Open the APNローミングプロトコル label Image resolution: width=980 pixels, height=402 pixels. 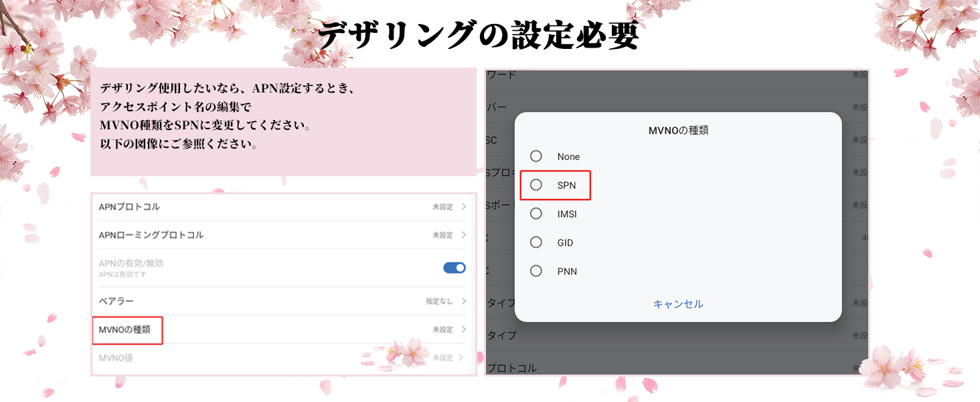tap(151, 235)
